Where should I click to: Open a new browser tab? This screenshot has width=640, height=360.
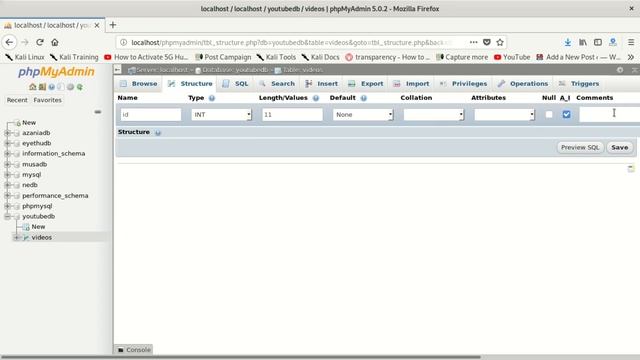(x=113, y=25)
